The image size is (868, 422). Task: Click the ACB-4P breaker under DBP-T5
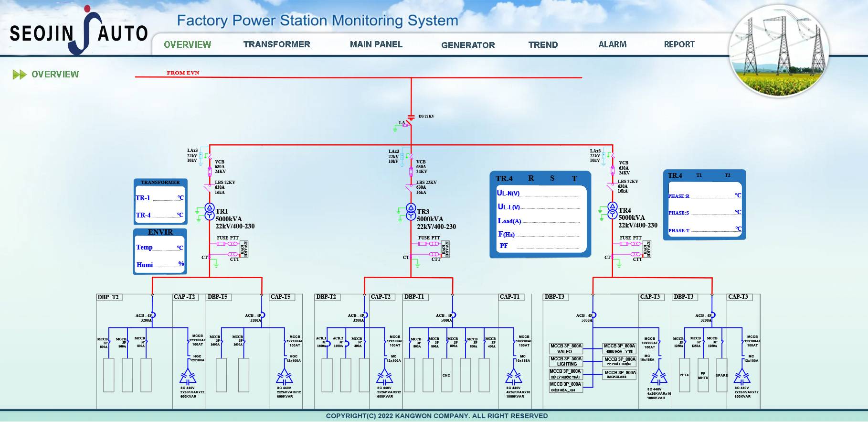click(262, 315)
